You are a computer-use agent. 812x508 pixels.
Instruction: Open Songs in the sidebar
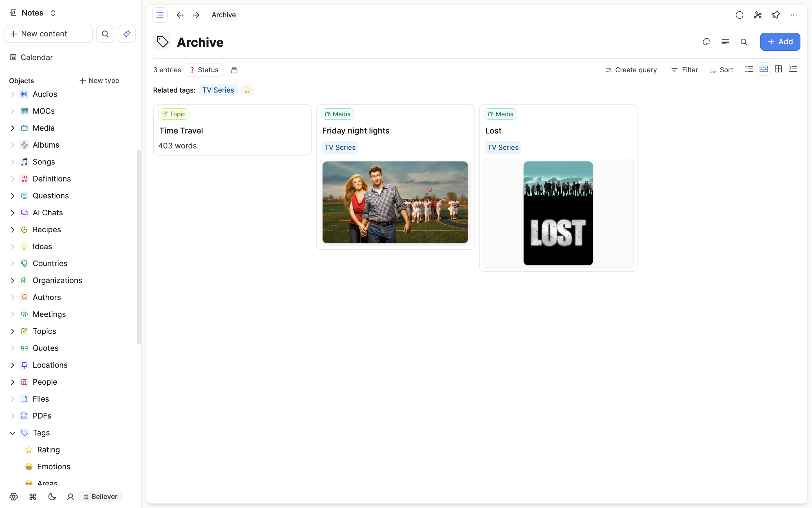tap(44, 162)
